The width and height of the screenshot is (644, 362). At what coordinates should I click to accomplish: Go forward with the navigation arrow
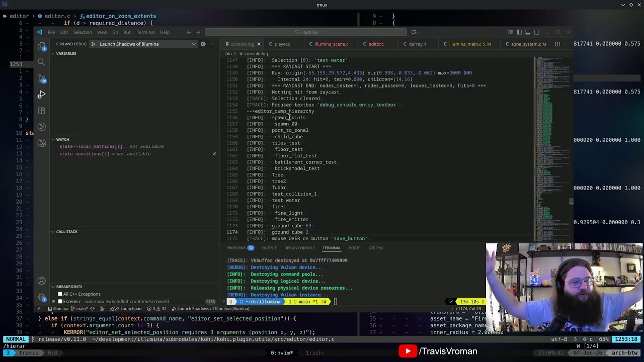198,32
